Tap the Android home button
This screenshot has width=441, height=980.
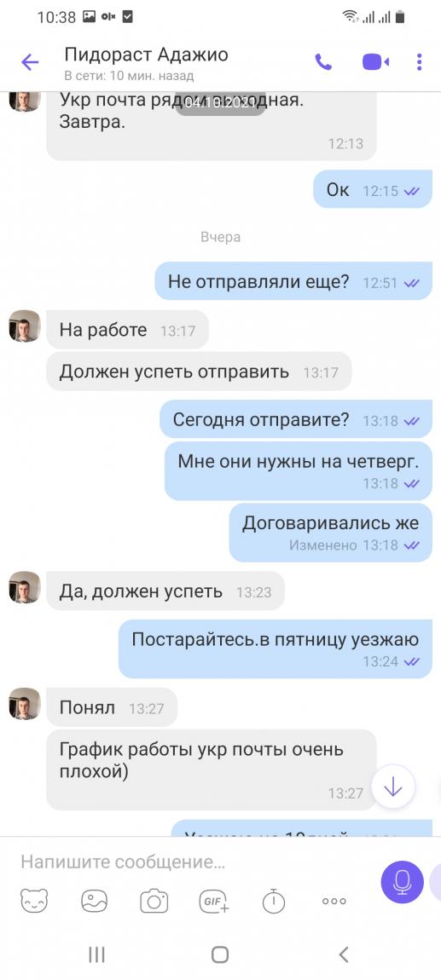click(x=220, y=954)
